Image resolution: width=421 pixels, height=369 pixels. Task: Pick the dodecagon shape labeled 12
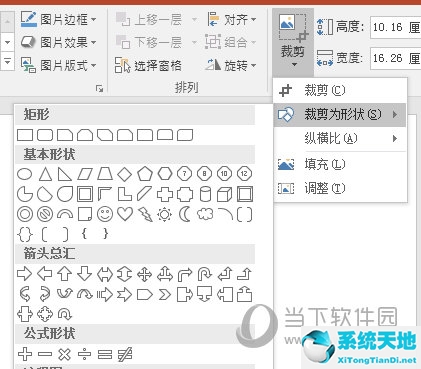point(244,174)
